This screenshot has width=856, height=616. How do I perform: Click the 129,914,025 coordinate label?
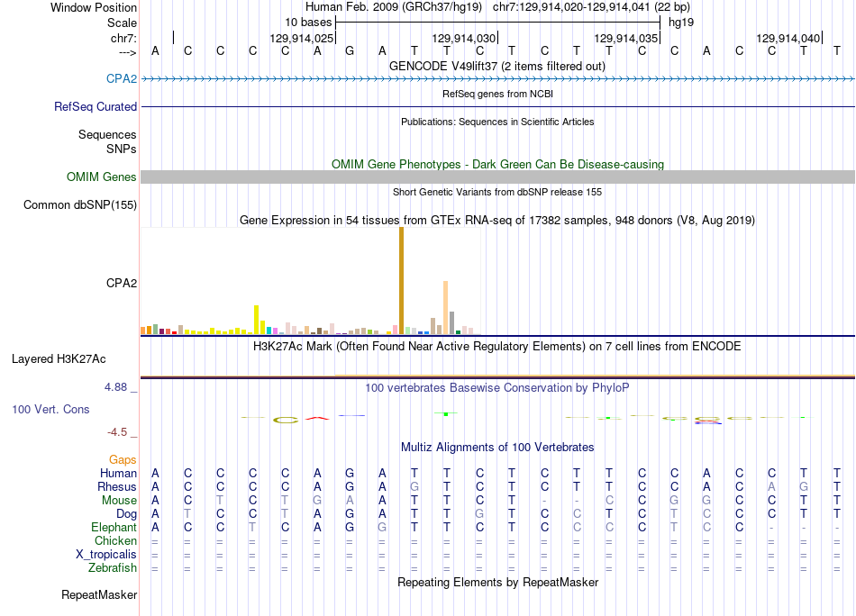point(301,38)
